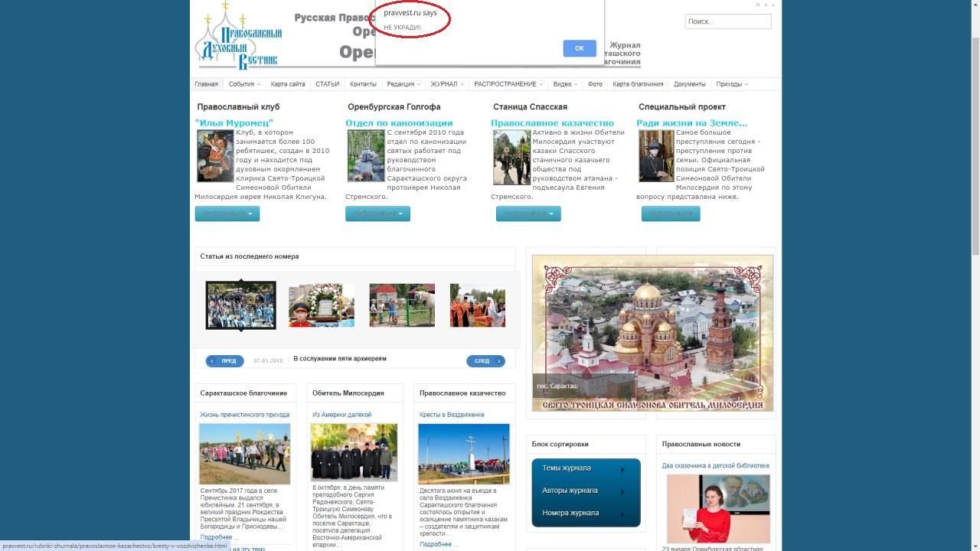The height and width of the screenshot is (551, 980).
Task: Expand Темы журнала in sorting block
Action: pos(586,468)
